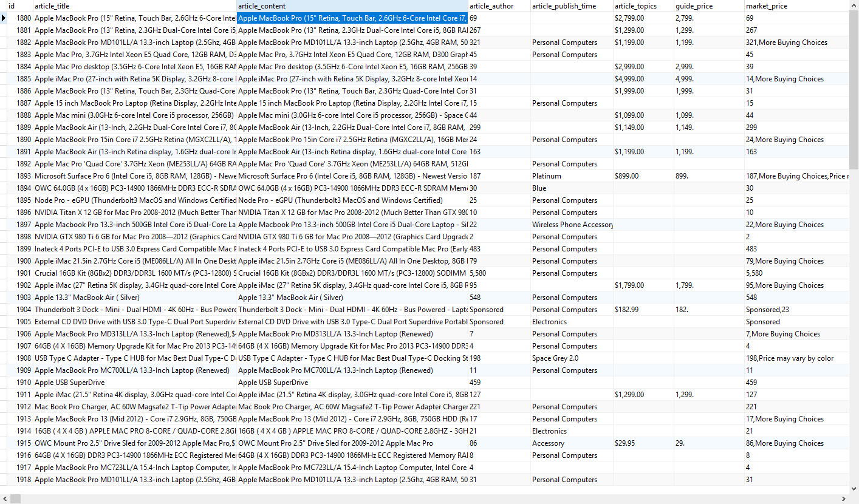Click the article_topics column header
Viewport: 859px width, 504px height.
tap(643, 6)
